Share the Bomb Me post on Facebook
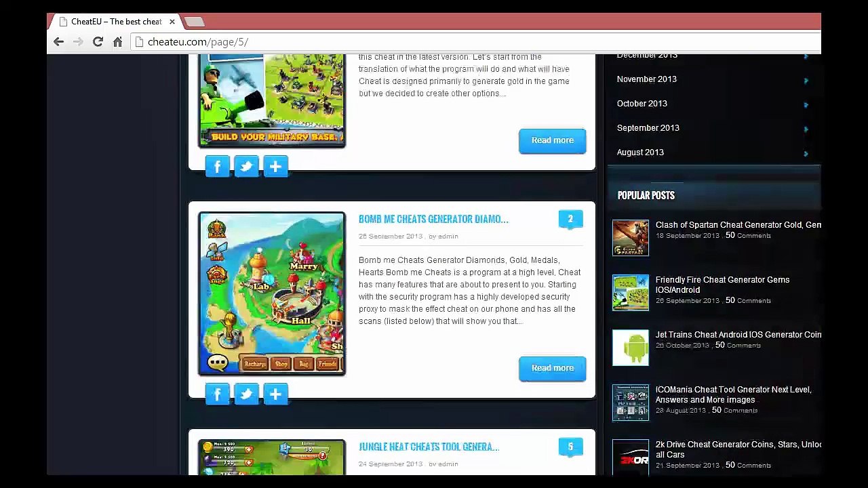This screenshot has width=868, height=488. pos(217,394)
